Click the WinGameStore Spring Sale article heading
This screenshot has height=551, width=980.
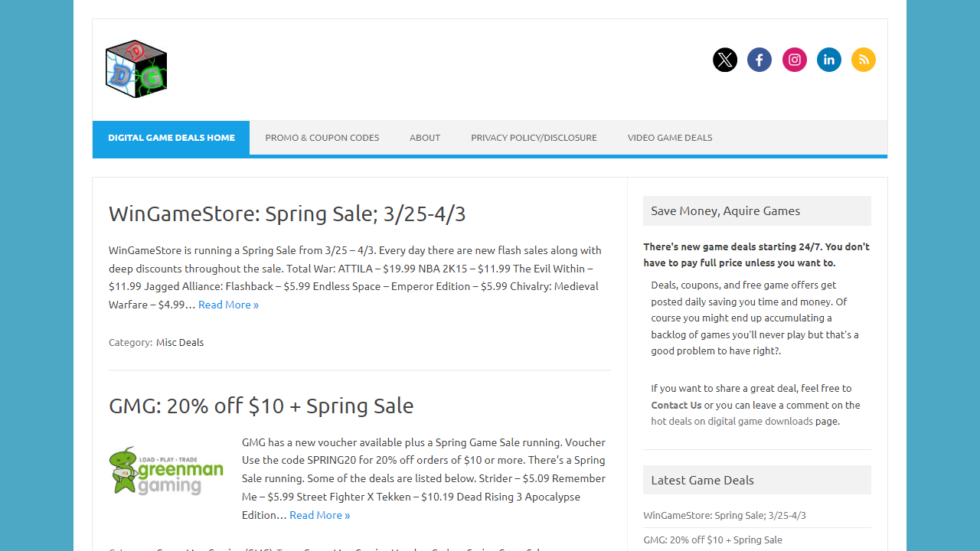(x=287, y=214)
